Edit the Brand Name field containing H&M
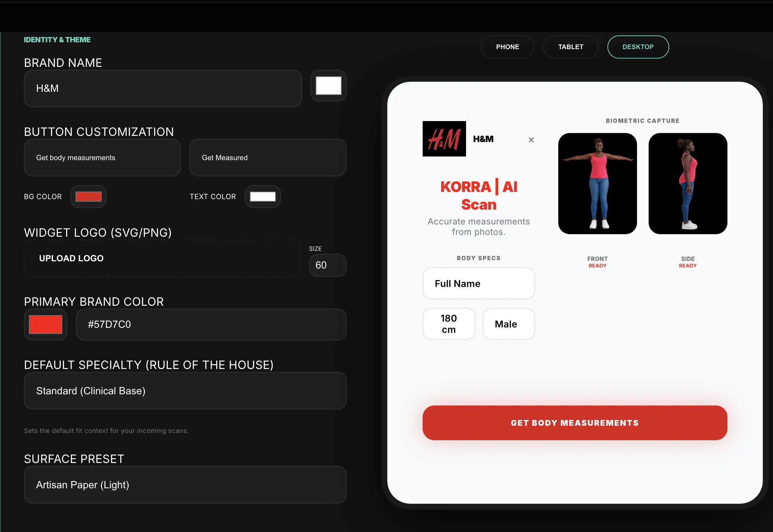The image size is (773, 532). 163,89
